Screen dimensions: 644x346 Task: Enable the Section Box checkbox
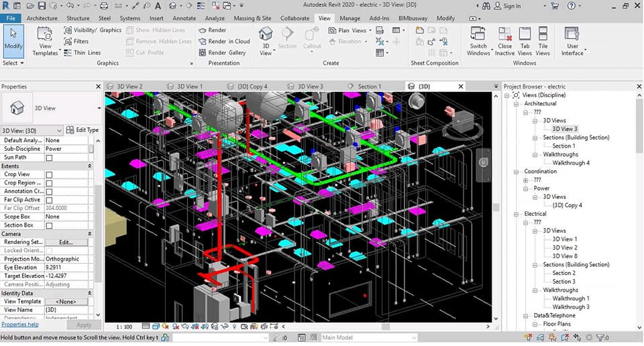(49, 225)
